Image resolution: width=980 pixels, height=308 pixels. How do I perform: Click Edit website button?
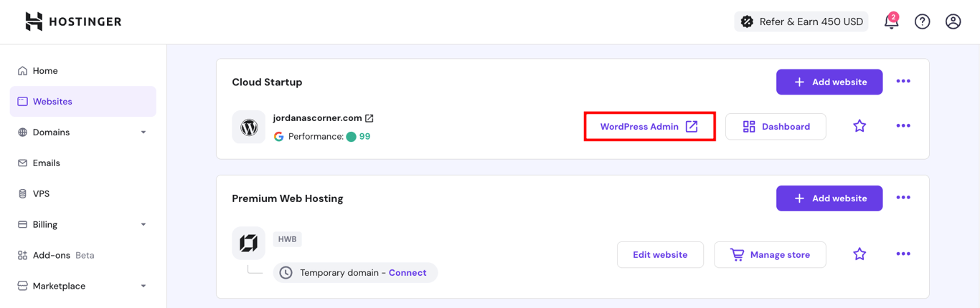pyautogui.click(x=660, y=255)
